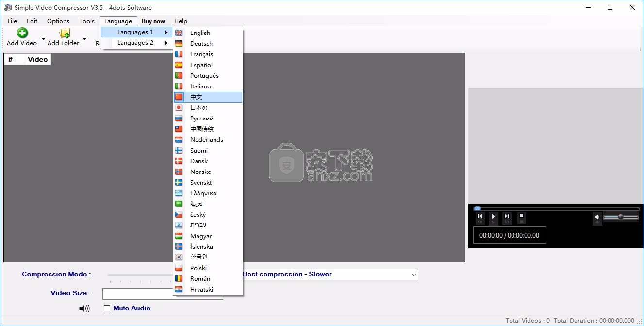The image size is (644, 326).
Task: Choose Русский language
Action: click(x=208, y=118)
